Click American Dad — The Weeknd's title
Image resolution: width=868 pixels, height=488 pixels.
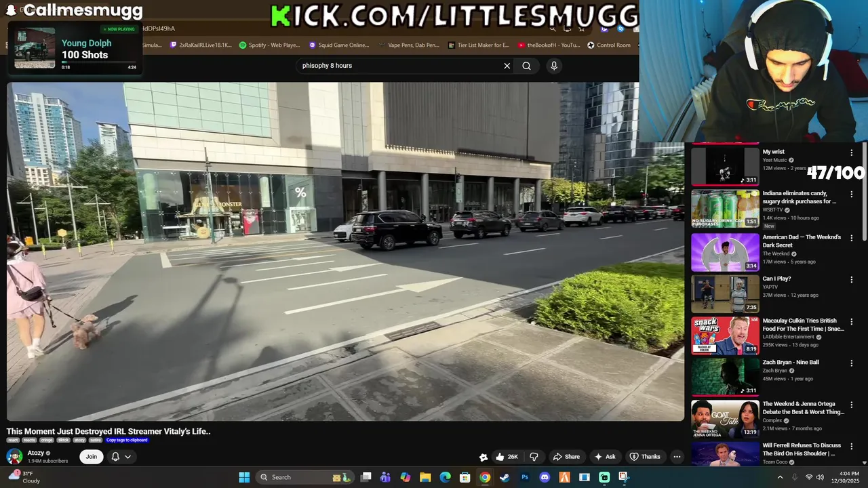pos(802,241)
